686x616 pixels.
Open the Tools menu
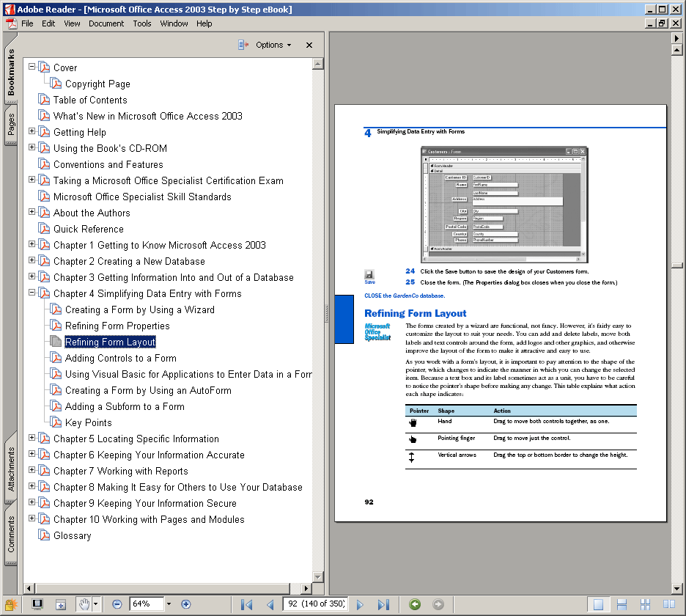(x=142, y=23)
